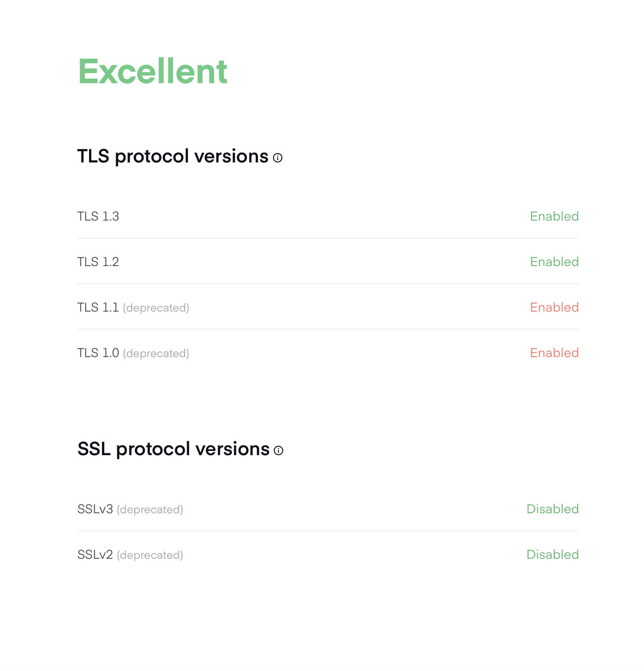Click the deprecated note next to TLS 1.1
Image resolution: width=644 pixels, height=671 pixels.
156,308
